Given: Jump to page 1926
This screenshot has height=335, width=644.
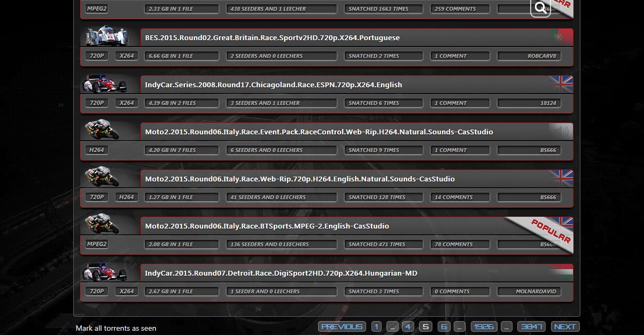Looking at the screenshot, I should click(x=484, y=326).
